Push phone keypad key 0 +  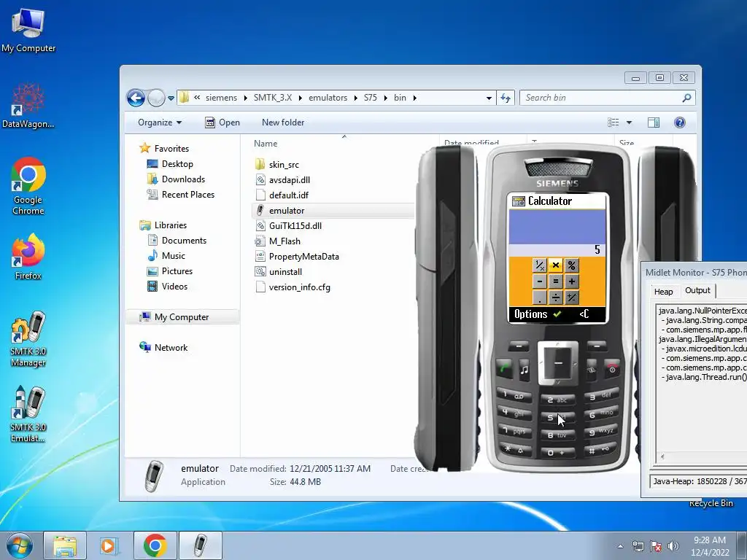point(557,452)
